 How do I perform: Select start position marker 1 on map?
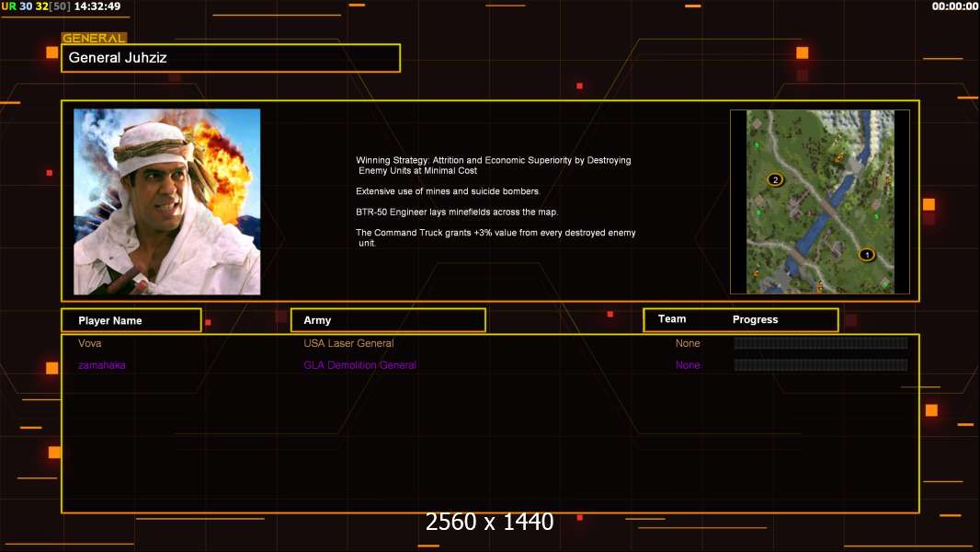click(x=866, y=255)
